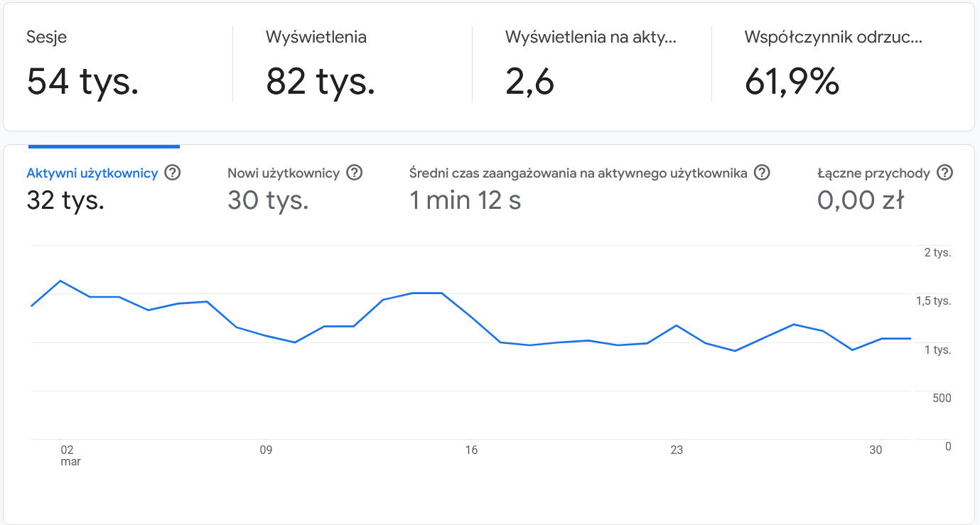The height and width of the screenshot is (525, 980).
Task: Show help tooltip for Łączne przychody
Action: coord(944,173)
